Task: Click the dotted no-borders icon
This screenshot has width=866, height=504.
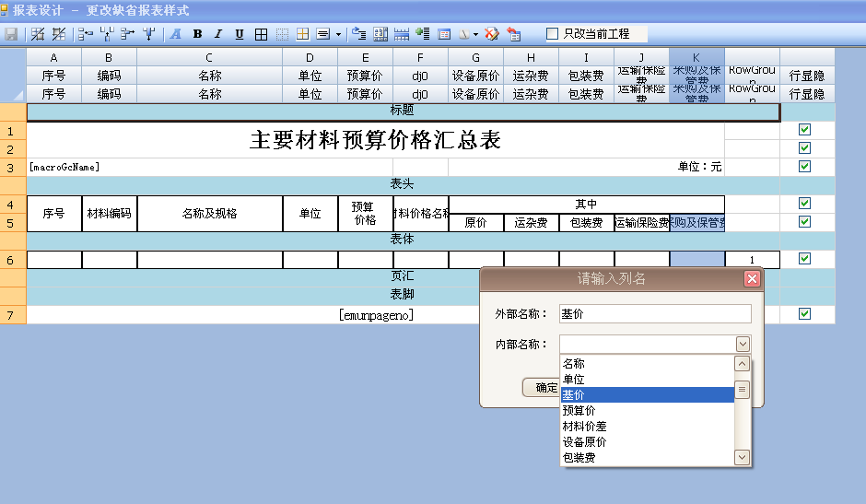Action: (282, 34)
